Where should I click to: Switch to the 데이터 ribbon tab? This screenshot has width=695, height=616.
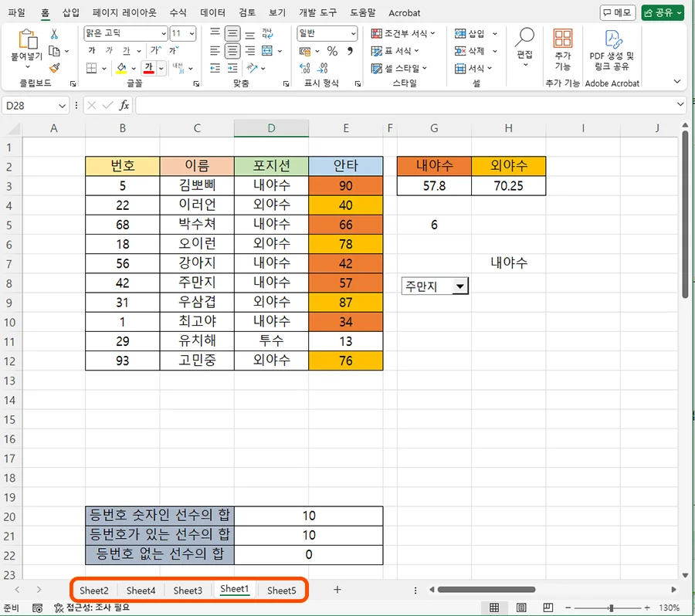(213, 13)
